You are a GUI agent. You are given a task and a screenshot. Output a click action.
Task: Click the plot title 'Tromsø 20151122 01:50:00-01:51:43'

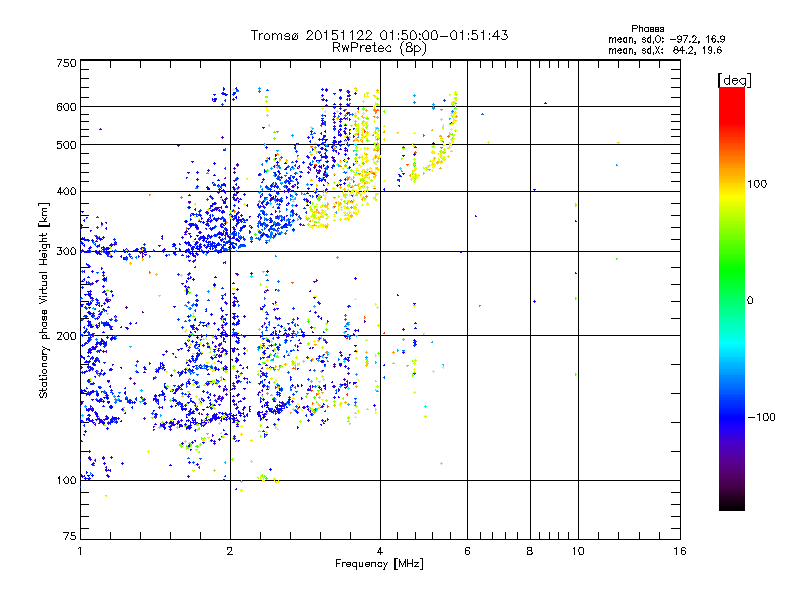pos(379,35)
